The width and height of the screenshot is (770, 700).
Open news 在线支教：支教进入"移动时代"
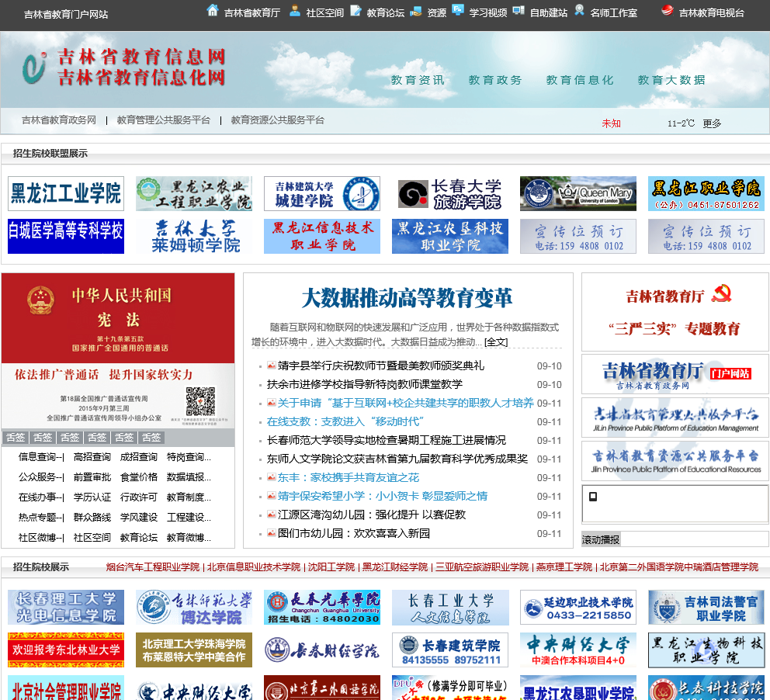(345, 421)
